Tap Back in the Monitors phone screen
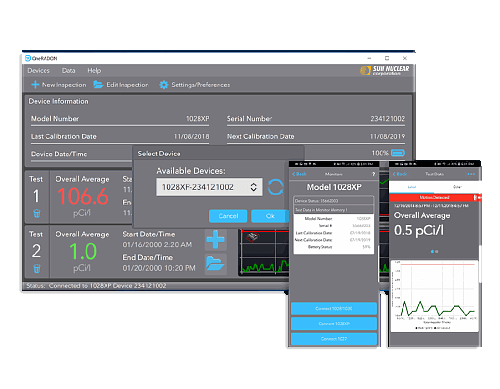The height and width of the screenshot is (389, 500). tap(299, 174)
